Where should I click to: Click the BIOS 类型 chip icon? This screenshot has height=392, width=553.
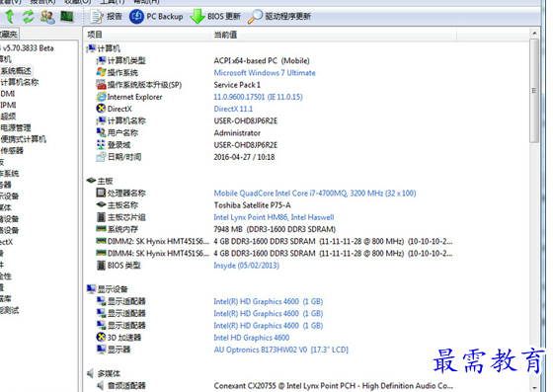point(101,265)
